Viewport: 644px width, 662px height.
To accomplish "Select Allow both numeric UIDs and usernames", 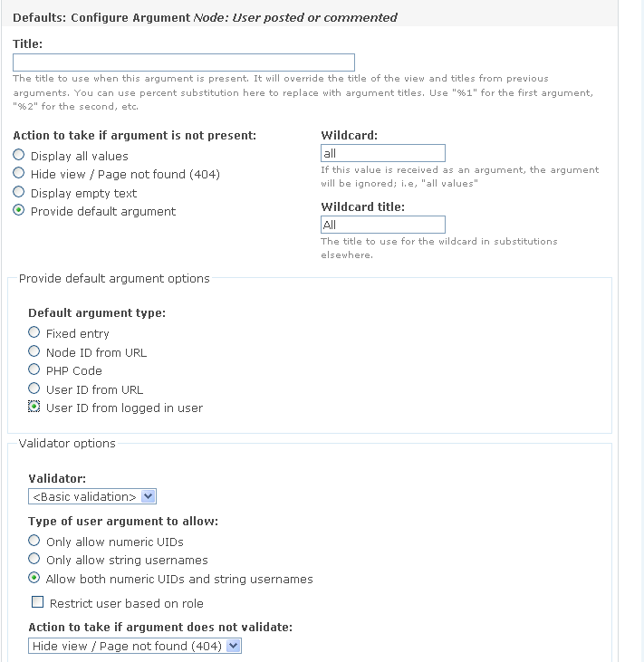I will (34, 579).
